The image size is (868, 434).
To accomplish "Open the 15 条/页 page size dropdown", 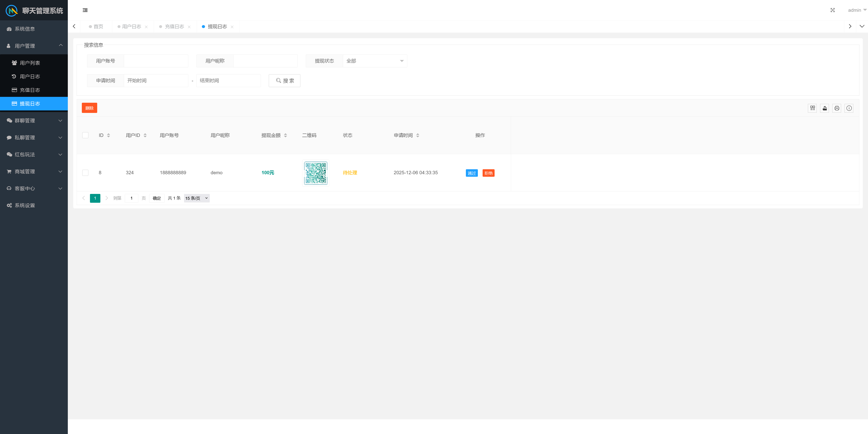I will click(x=197, y=198).
